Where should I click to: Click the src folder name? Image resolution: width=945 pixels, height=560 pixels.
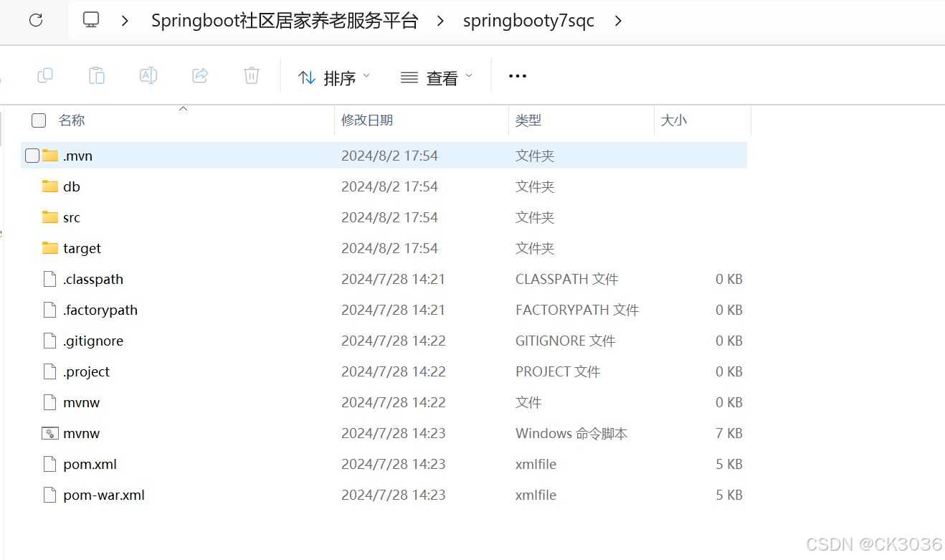[x=72, y=217]
